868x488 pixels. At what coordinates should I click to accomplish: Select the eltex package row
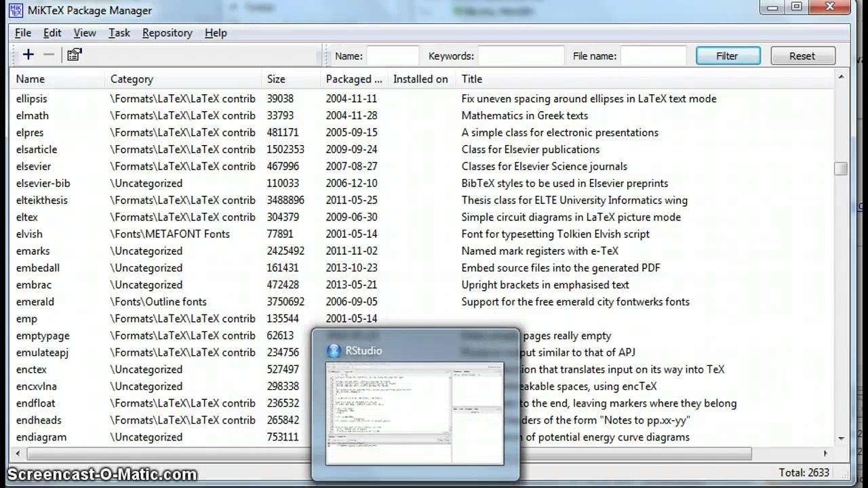point(422,217)
